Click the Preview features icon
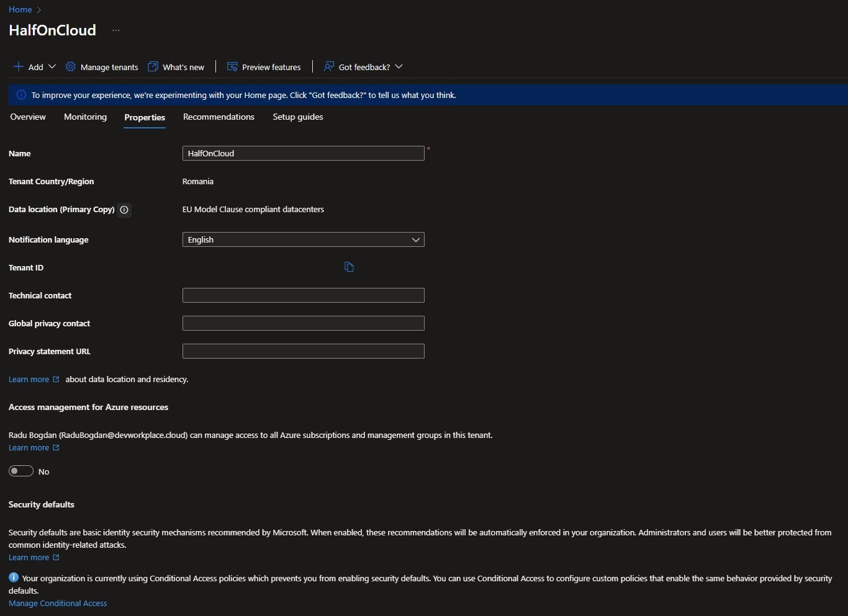This screenshot has width=848, height=616. pos(232,67)
